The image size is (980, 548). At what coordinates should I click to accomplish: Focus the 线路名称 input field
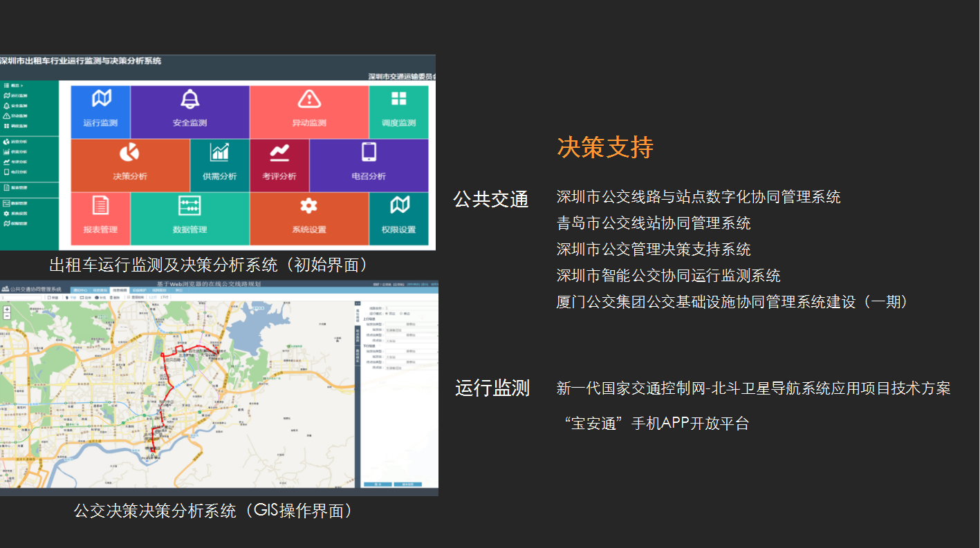coord(412,308)
